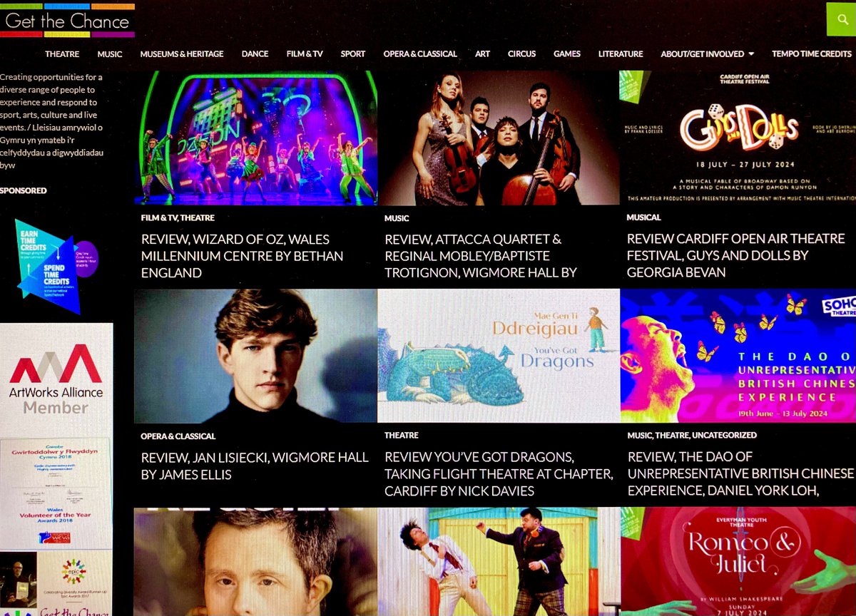The width and height of the screenshot is (856, 616).
Task: Open the Dance navigation item
Action: click(255, 54)
